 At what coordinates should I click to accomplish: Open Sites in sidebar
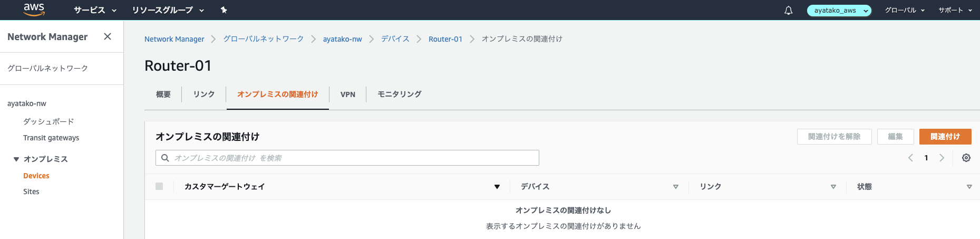(x=31, y=192)
